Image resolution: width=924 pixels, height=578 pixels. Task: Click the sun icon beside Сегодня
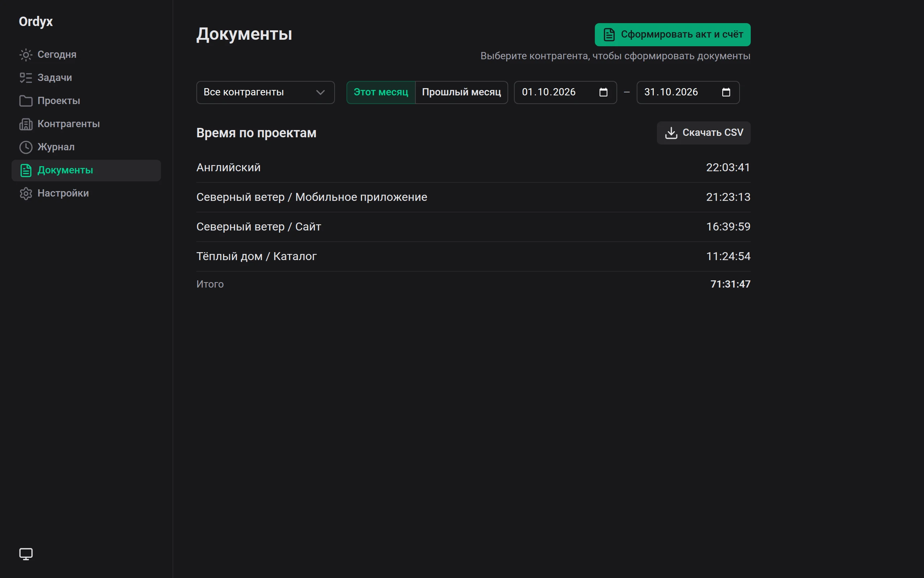26,55
